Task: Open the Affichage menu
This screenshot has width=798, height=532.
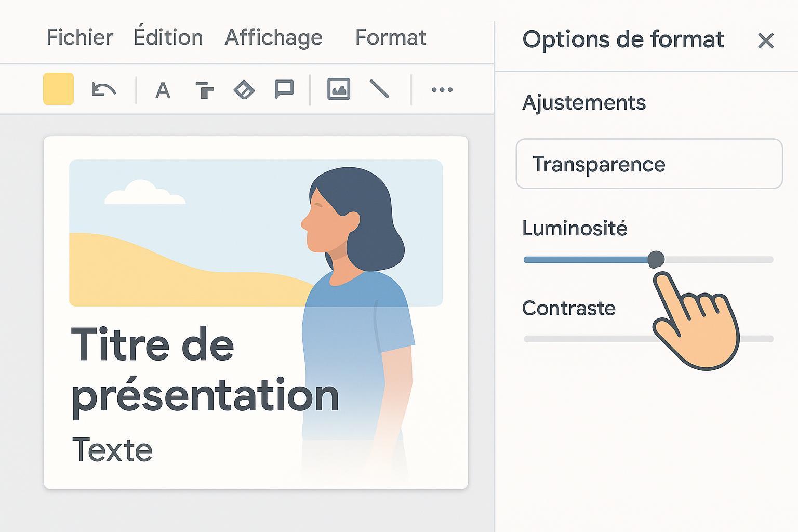Action: 273,37
